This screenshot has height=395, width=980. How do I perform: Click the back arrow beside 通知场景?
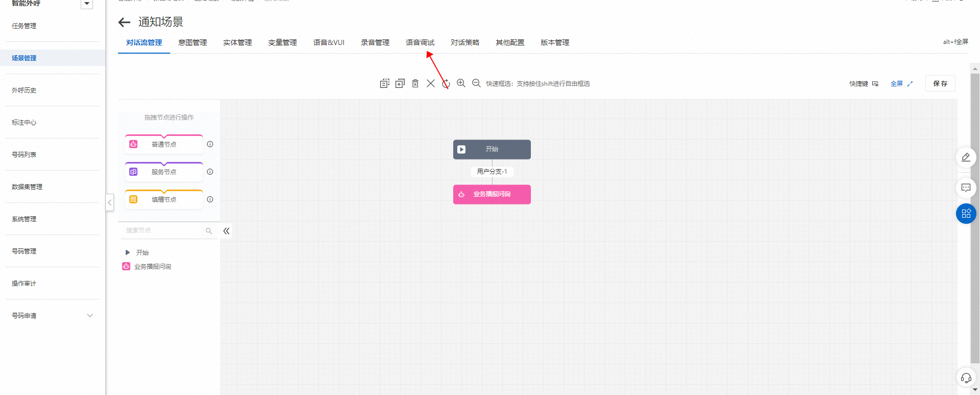pos(124,22)
